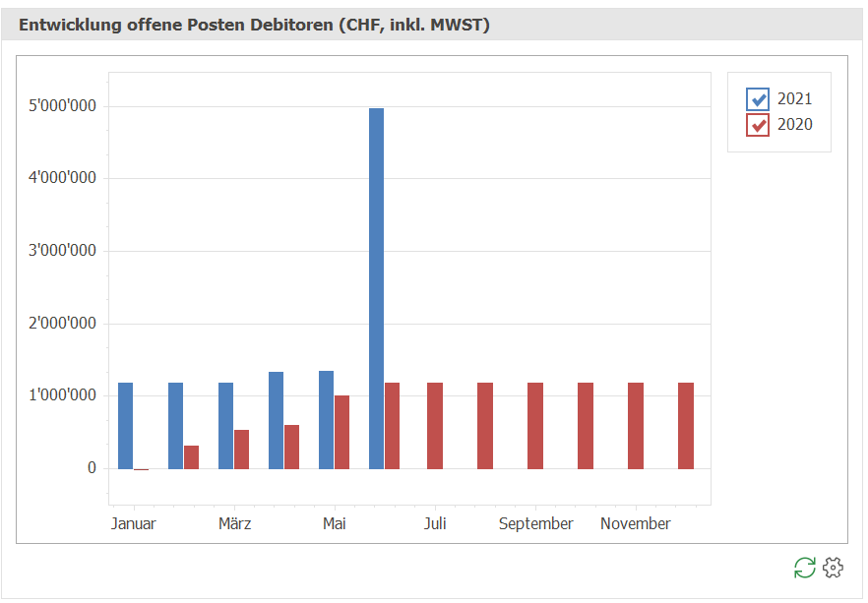Image resolution: width=868 pixels, height=603 pixels.
Task: Click the 5'000'000 y-axis label
Action: [63, 105]
